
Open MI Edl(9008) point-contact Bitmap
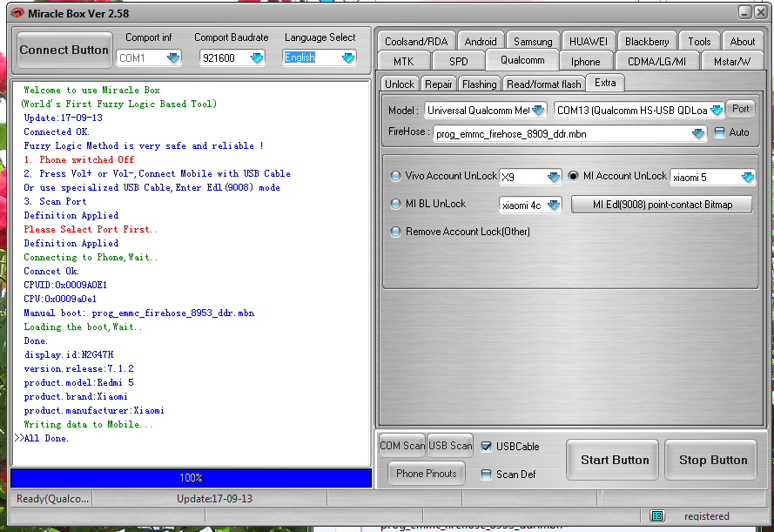tap(662, 205)
